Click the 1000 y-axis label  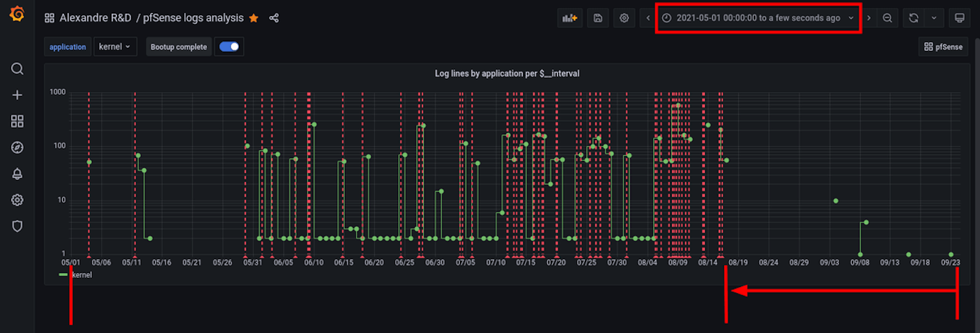click(58, 92)
